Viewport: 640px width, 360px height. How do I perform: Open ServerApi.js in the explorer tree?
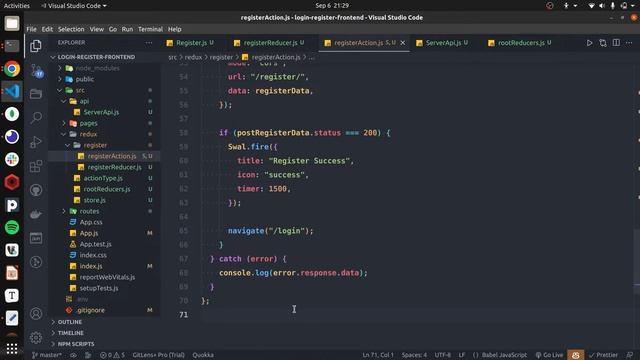(x=101, y=112)
